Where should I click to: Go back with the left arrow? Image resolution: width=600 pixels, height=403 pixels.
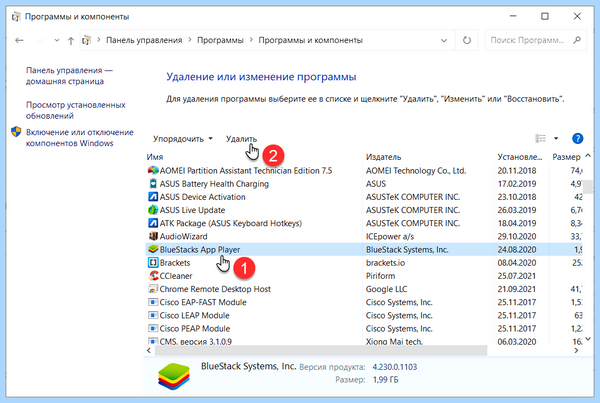point(19,40)
